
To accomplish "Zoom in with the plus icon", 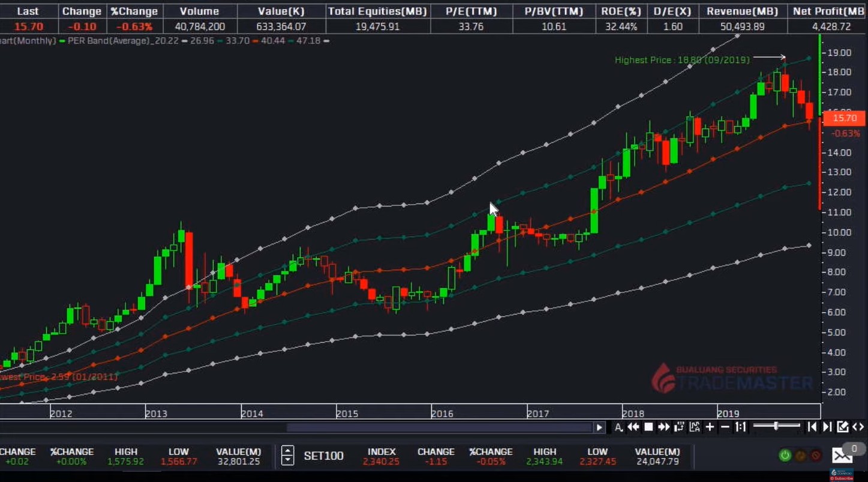I will pyautogui.click(x=710, y=427).
